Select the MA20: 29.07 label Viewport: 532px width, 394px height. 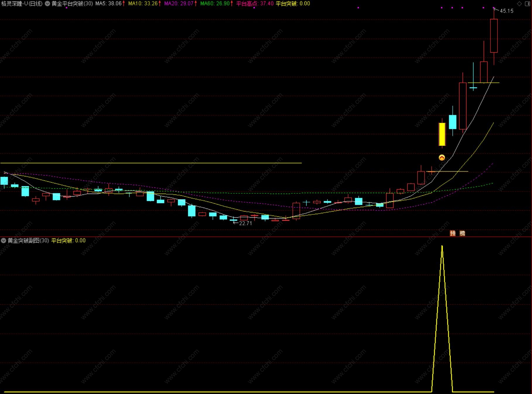tap(179, 4)
